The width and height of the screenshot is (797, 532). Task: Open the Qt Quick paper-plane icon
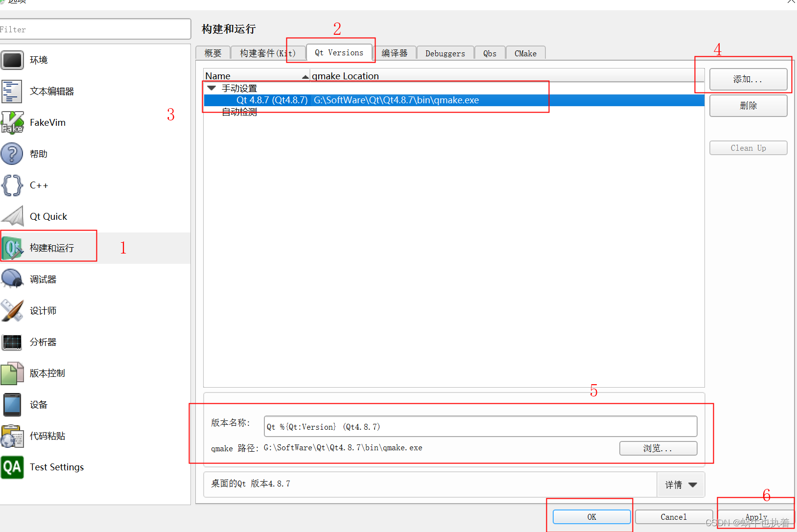pos(12,217)
